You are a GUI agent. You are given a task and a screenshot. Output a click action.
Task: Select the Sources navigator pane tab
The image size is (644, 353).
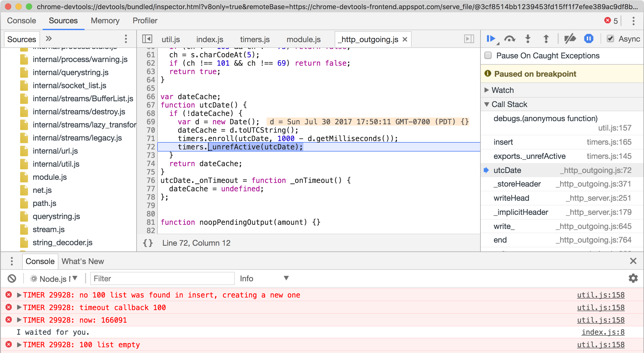22,39
